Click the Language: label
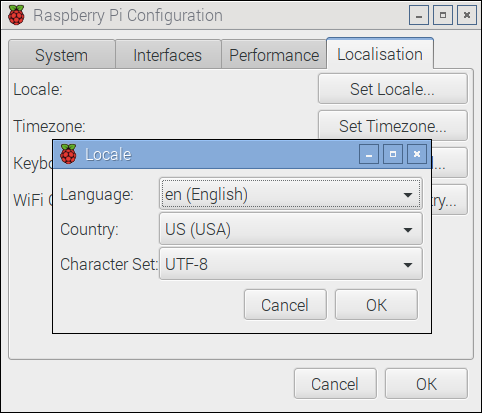 coord(97,195)
